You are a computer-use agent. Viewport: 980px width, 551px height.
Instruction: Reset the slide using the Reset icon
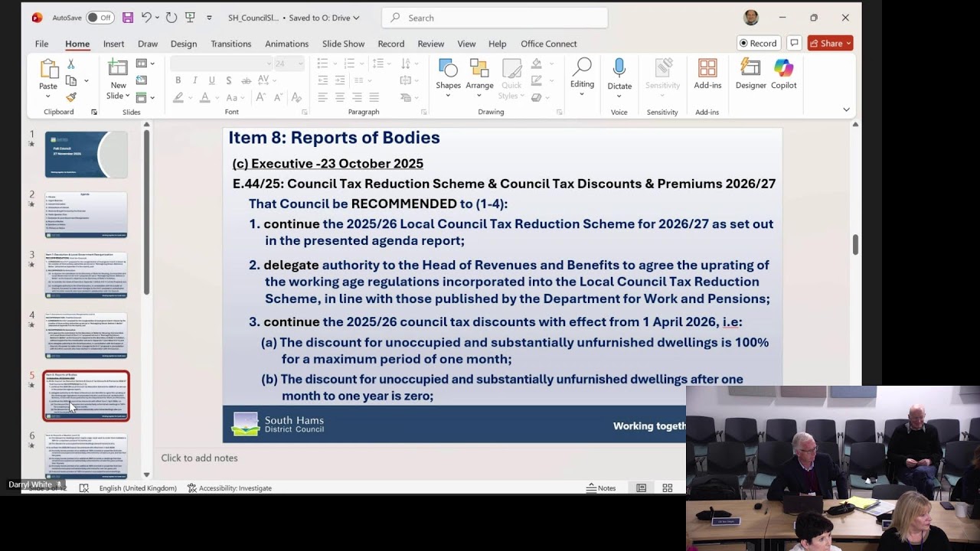point(142,80)
